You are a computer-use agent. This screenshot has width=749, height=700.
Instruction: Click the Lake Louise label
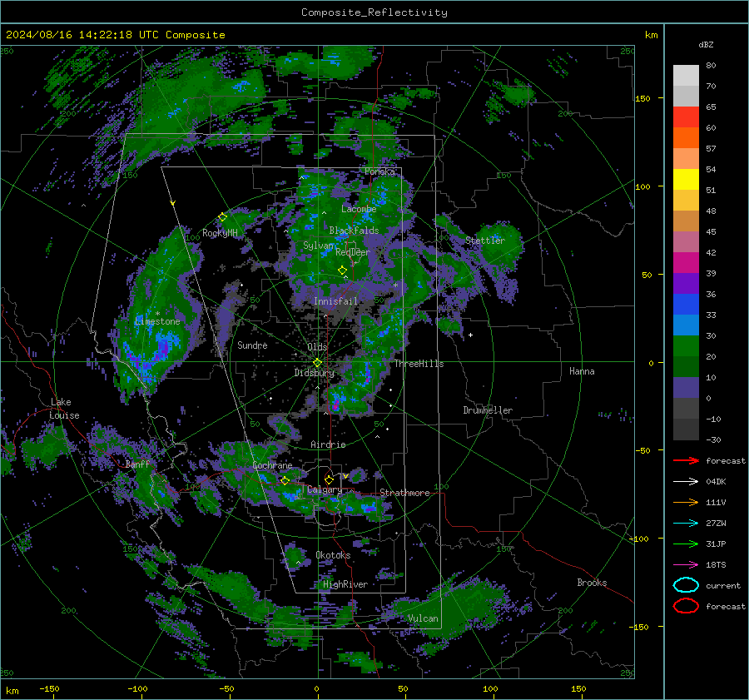point(64,409)
